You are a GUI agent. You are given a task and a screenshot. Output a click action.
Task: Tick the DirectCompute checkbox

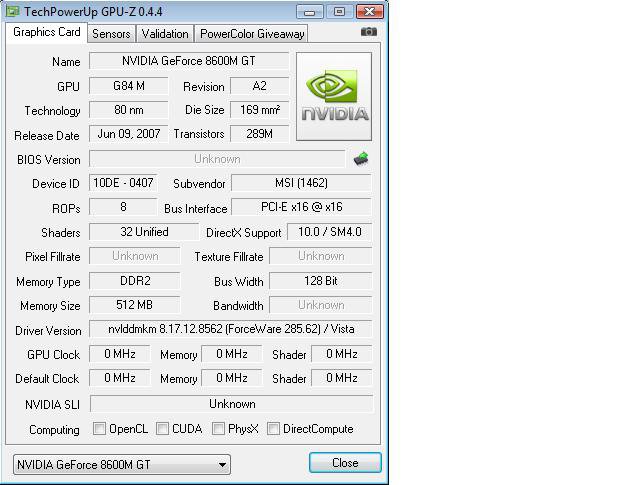point(273,429)
